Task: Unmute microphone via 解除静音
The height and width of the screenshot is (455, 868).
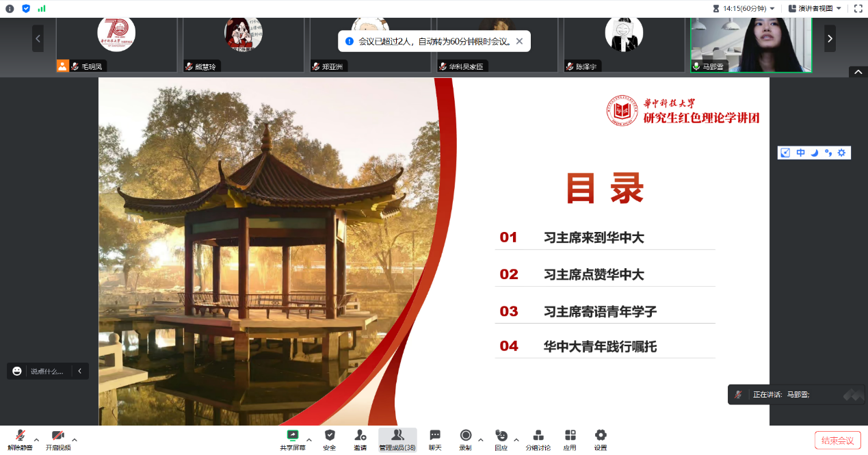Action: click(x=20, y=439)
